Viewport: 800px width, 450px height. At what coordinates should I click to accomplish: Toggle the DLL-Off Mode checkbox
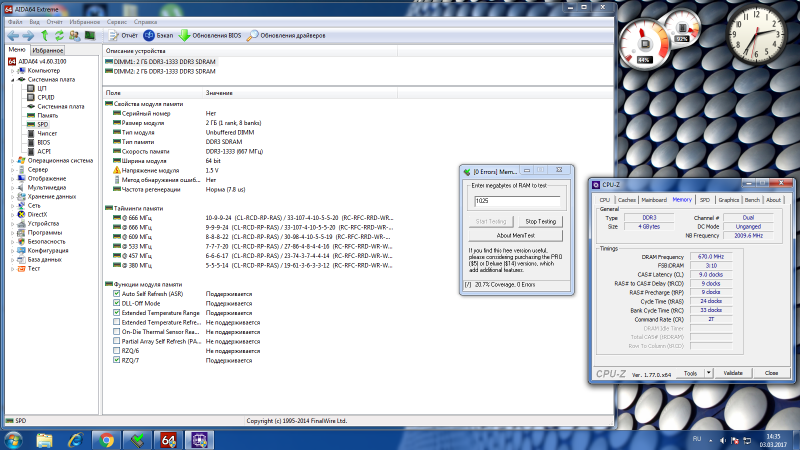[116, 303]
